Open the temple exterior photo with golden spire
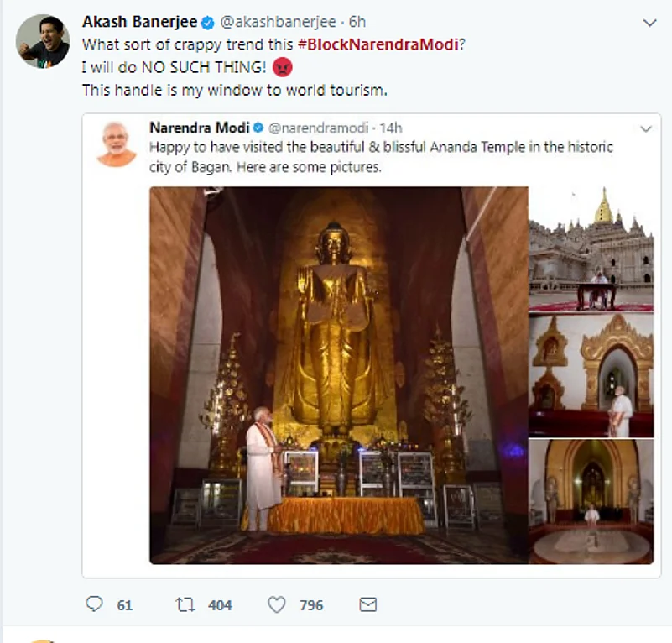The image size is (672, 643). 591,248
